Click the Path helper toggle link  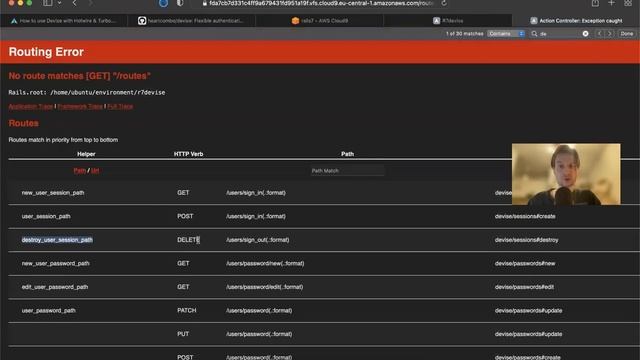(80, 170)
